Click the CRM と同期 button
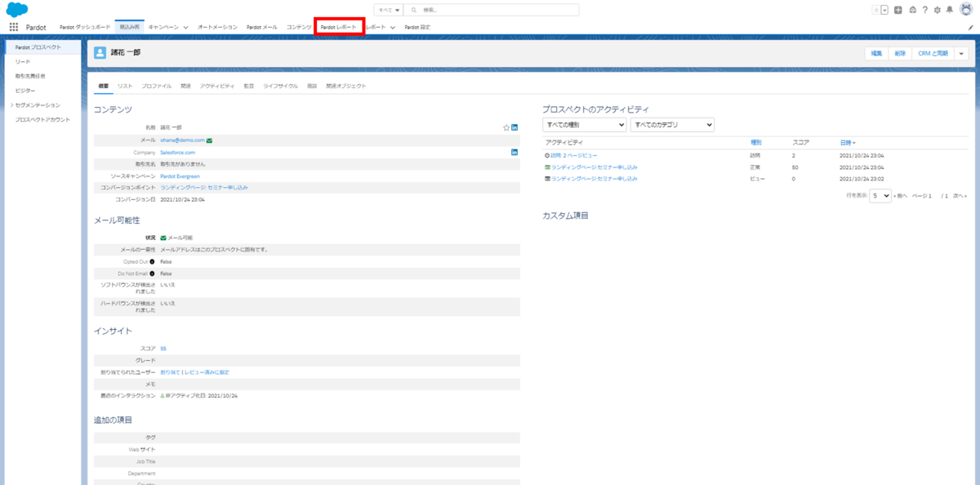This screenshot has width=980, height=485. 932,53
